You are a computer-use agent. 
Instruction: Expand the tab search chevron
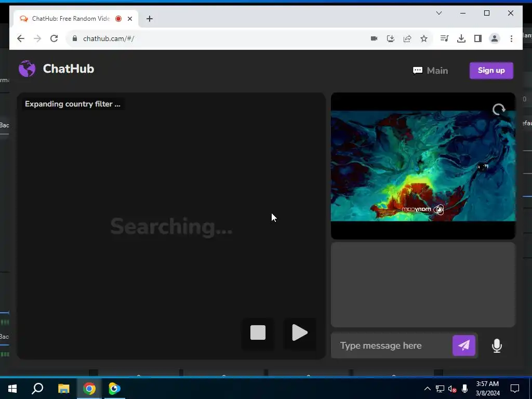438,13
